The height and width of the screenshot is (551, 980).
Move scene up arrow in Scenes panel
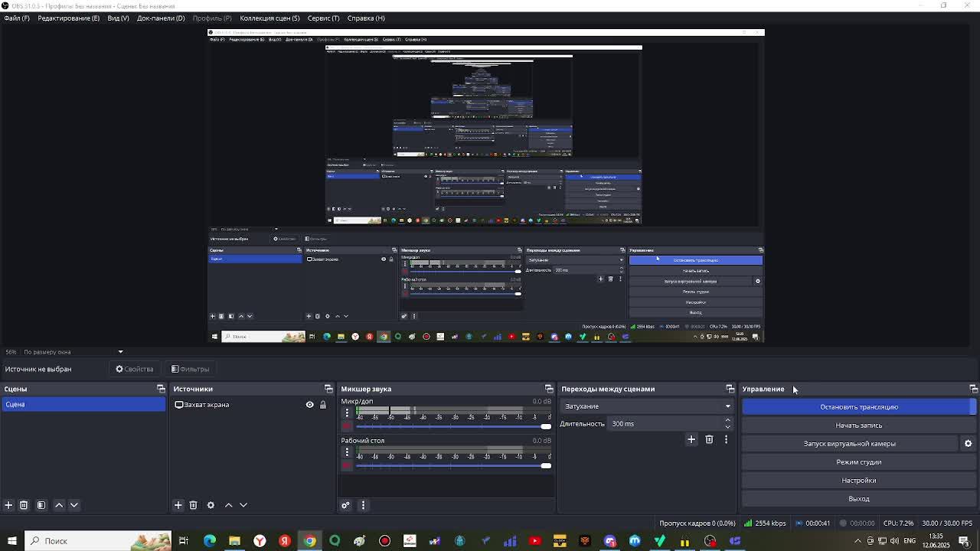click(59, 505)
